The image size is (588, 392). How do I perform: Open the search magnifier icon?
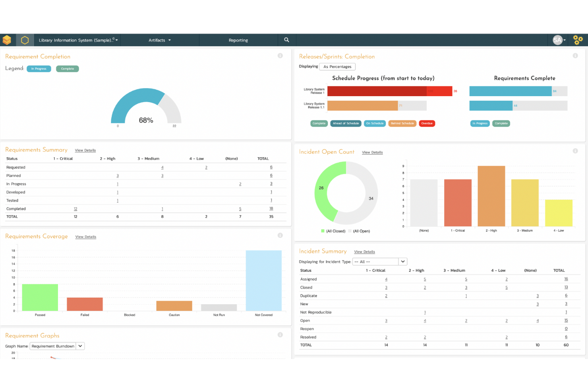[286, 40]
